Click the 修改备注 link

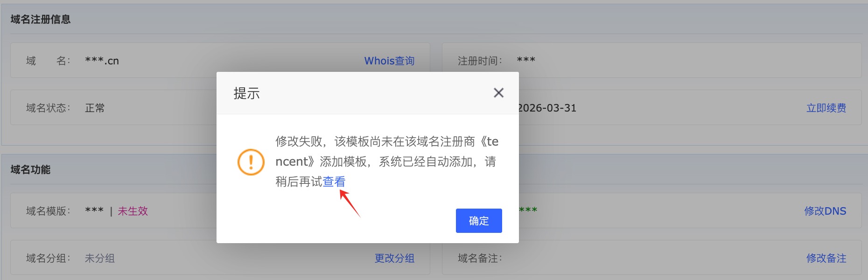coord(826,258)
